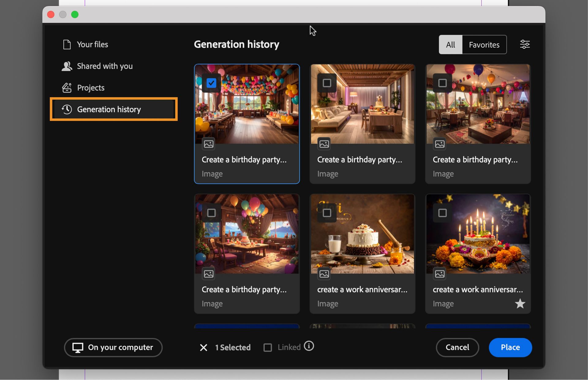The image size is (588, 380).
Task: Switch to the All tab
Action: [450, 45]
